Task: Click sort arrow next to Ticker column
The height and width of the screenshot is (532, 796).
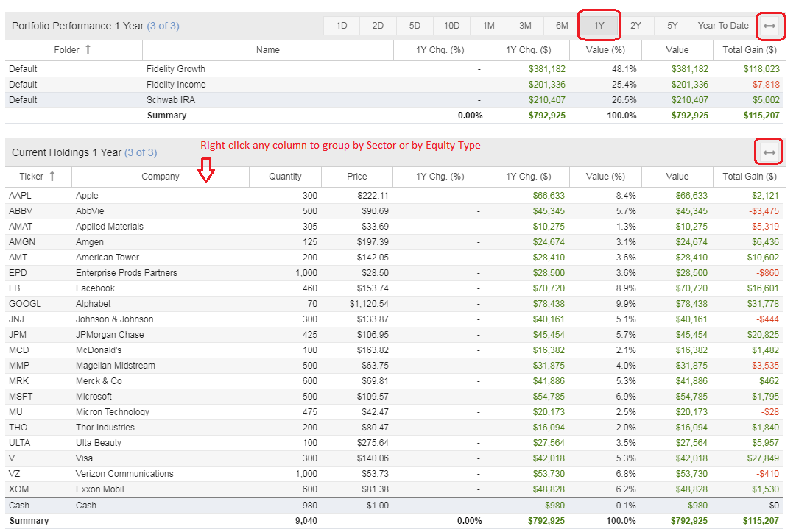Action: (52, 177)
